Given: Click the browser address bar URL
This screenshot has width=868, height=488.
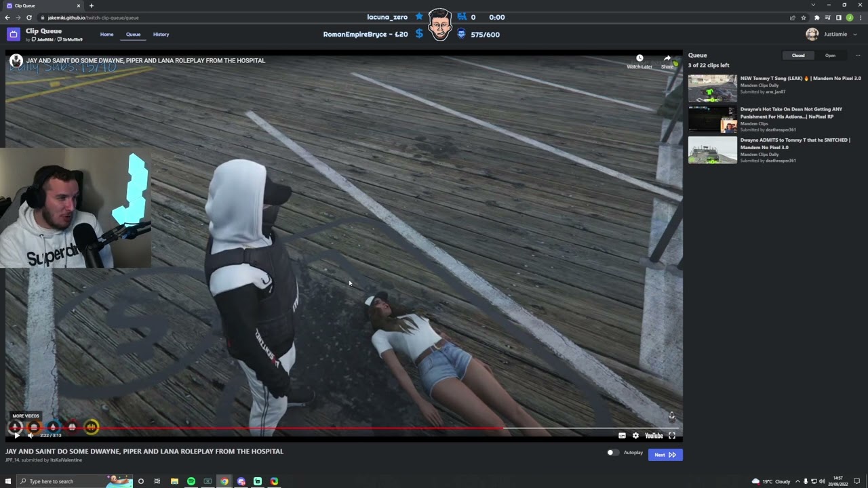Looking at the screenshot, I should pos(94,18).
